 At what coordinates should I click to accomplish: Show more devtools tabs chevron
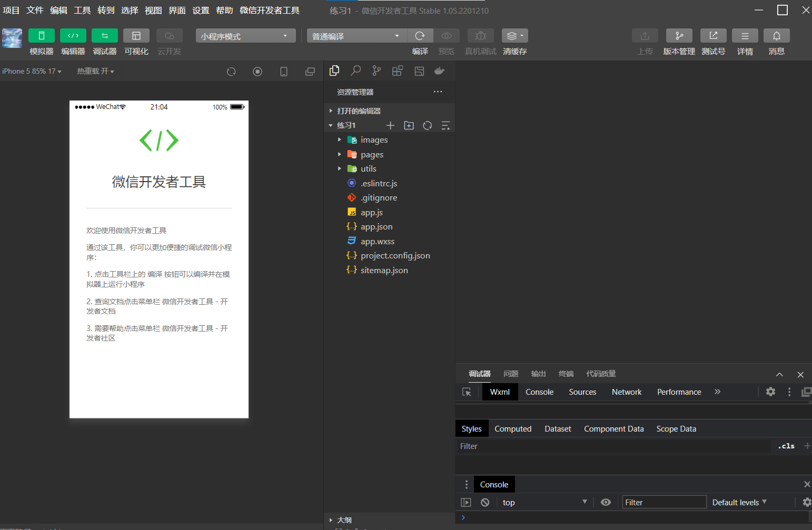[x=717, y=392]
